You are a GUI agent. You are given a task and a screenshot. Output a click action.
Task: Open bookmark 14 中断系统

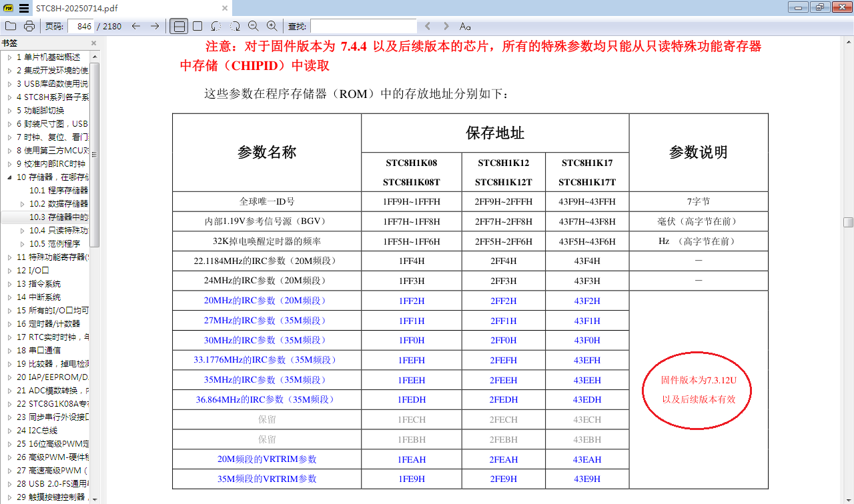[39, 297]
